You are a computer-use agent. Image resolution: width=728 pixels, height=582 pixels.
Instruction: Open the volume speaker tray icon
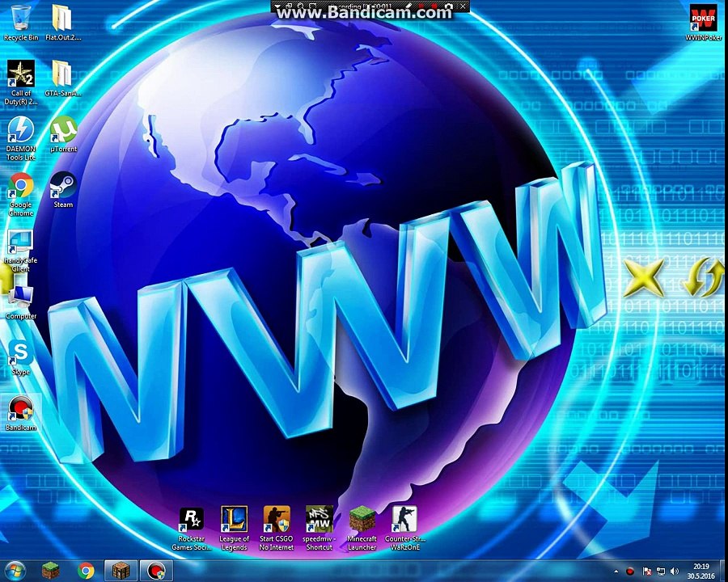(x=675, y=571)
